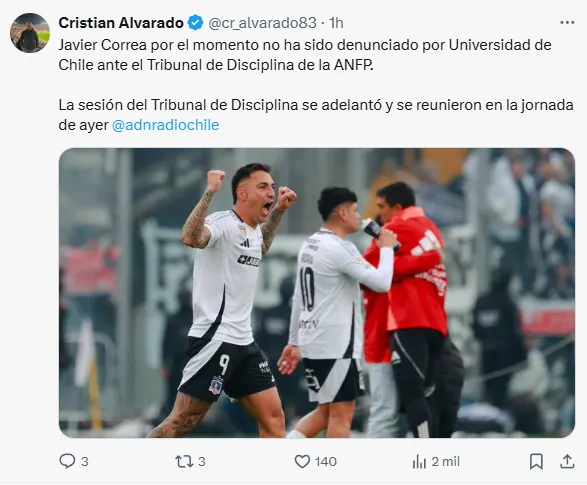
Task: Open view analytics bar chart icon
Action: (x=419, y=462)
